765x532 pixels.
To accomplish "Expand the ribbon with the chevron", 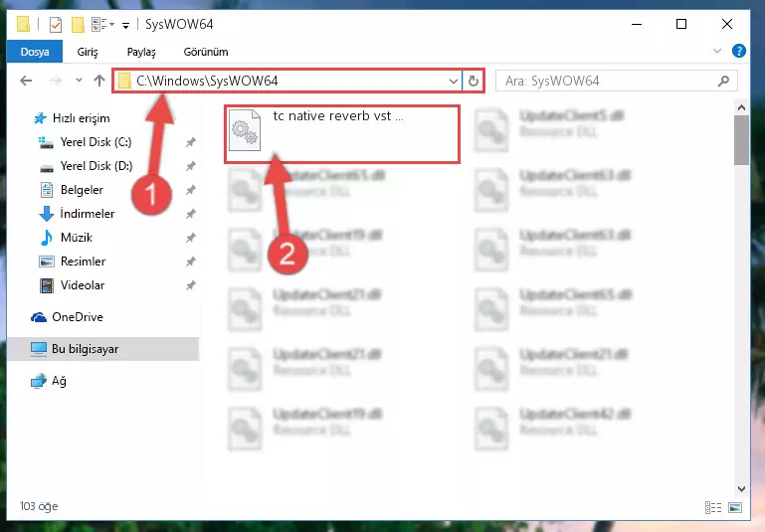I will (716, 51).
